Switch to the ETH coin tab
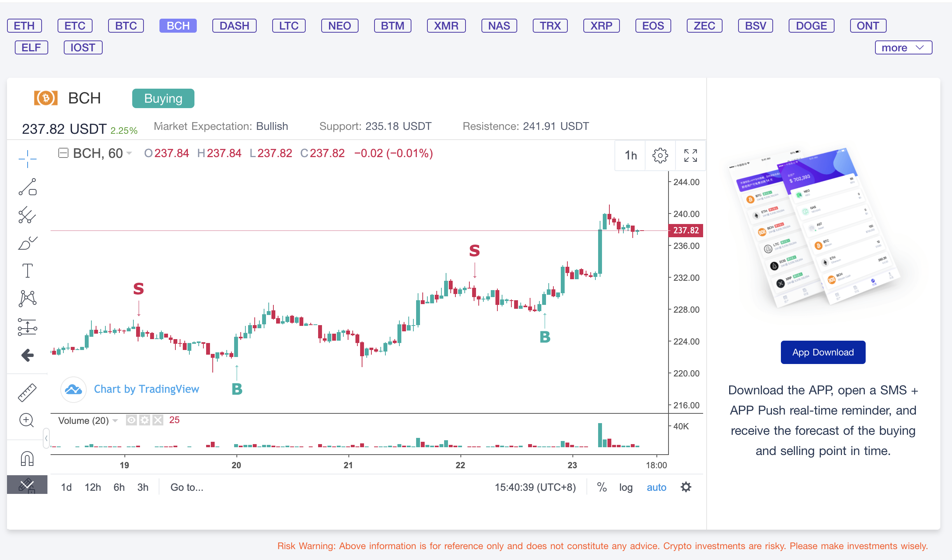Viewport: 952px width, 560px height. tap(24, 26)
